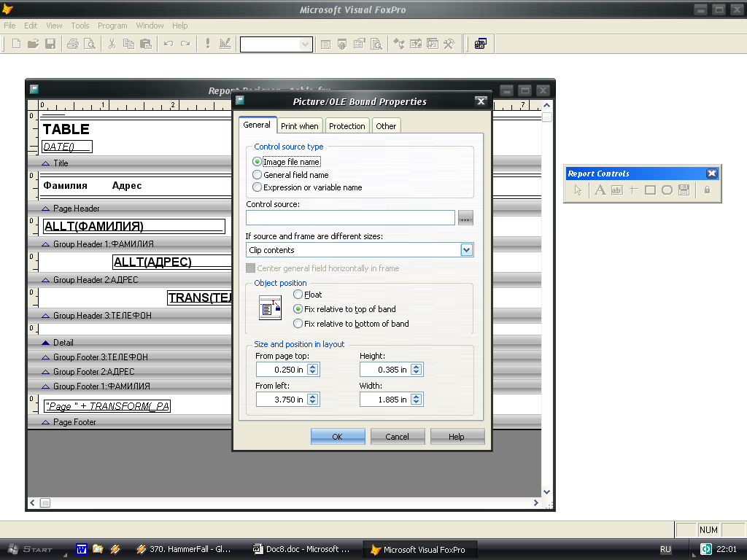The height and width of the screenshot is (560, 747).
Task: Select Fix relative to bottom of band
Action: point(298,324)
